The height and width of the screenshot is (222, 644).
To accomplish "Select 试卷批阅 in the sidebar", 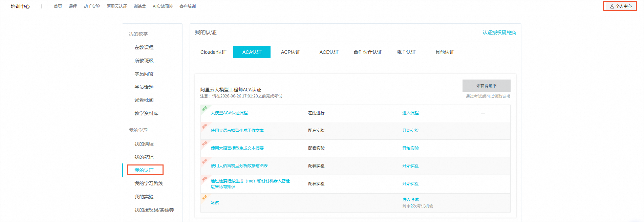I will click(x=144, y=100).
